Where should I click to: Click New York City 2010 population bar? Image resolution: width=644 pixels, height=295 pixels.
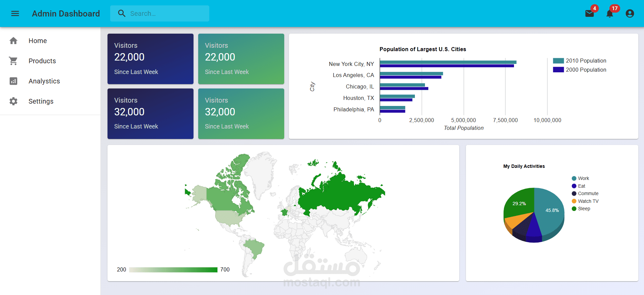pos(448,62)
